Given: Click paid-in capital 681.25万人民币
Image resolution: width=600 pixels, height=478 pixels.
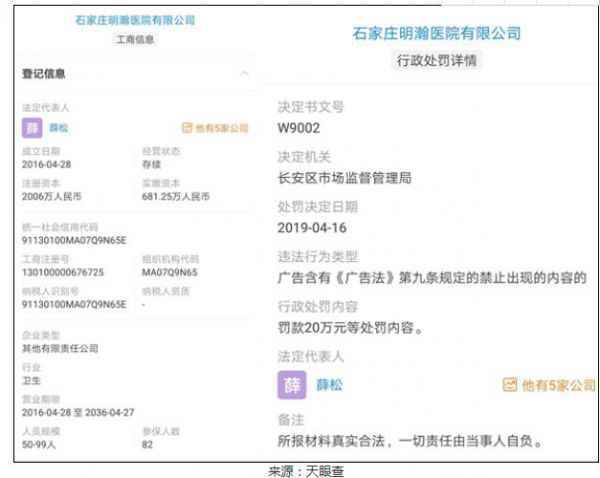Looking at the screenshot, I should (176, 197).
